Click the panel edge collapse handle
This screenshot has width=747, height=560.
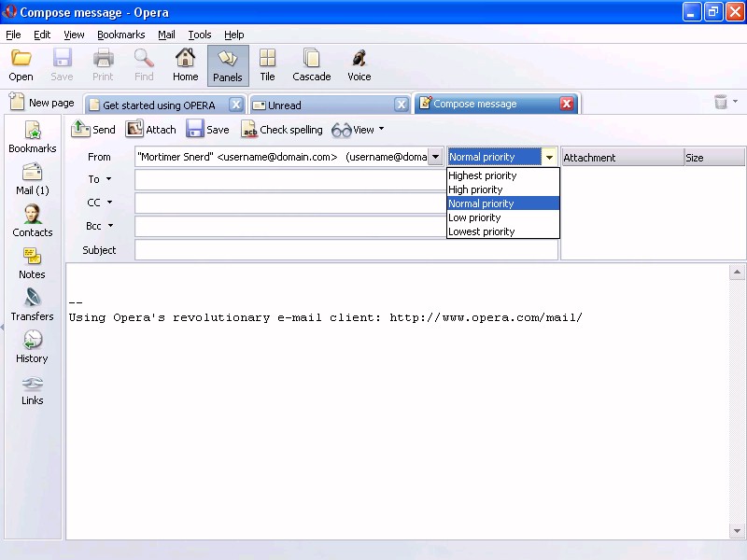click(x=2, y=327)
